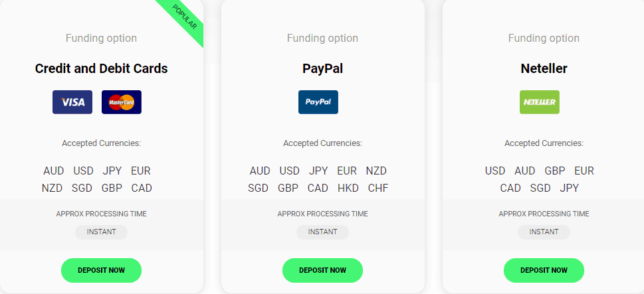Viewport: 644px width, 294px height.
Task: Click HKD currency in PayPal list
Action: pos(348,188)
